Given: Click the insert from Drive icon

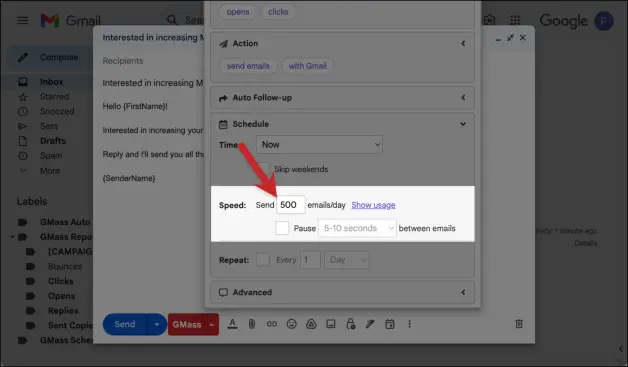Looking at the screenshot, I should click(x=311, y=324).
